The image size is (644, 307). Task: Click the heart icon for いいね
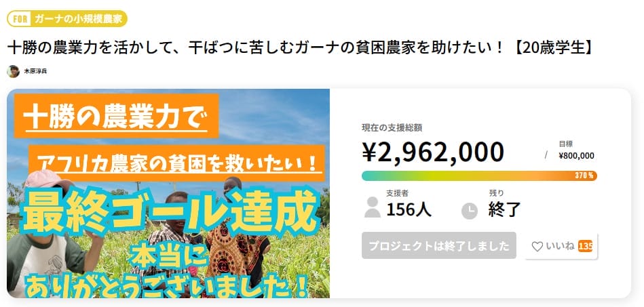tap(537, 247)
